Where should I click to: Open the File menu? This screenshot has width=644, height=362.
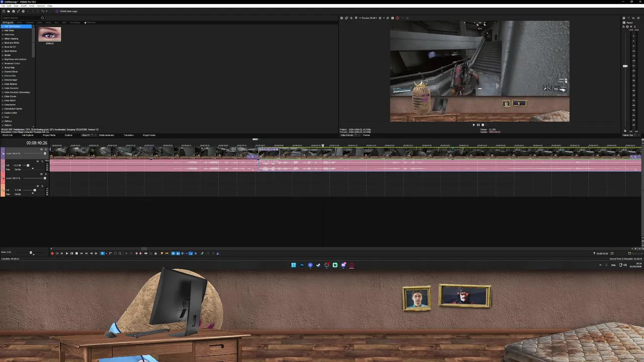tap(3, 6)
